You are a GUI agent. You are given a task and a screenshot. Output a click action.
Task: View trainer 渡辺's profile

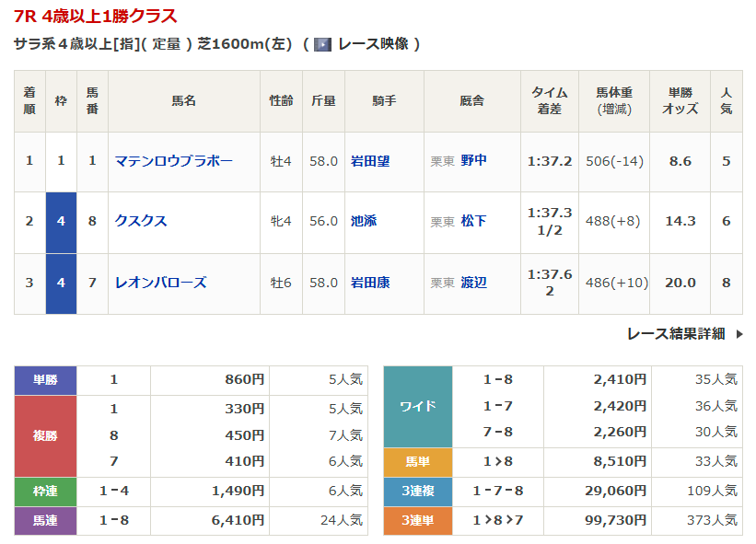click(474, 283)
